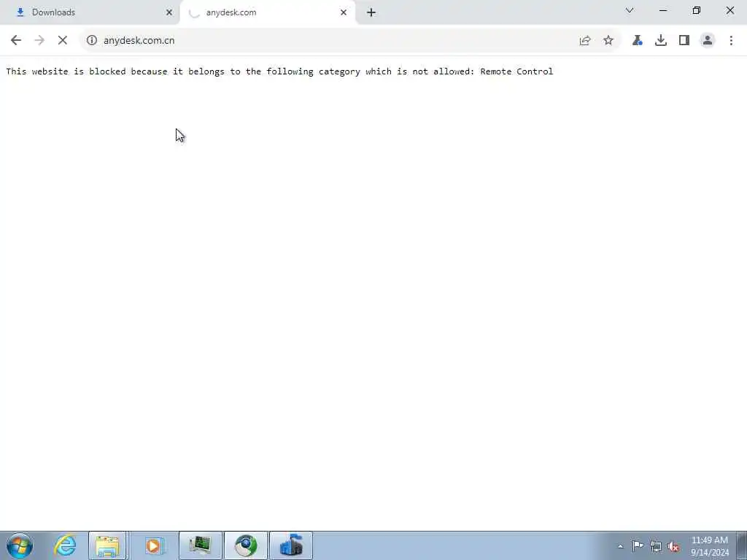747x560 pixels.
Task: Select the anydesk.com tab
Action: (x=267, y=12)
